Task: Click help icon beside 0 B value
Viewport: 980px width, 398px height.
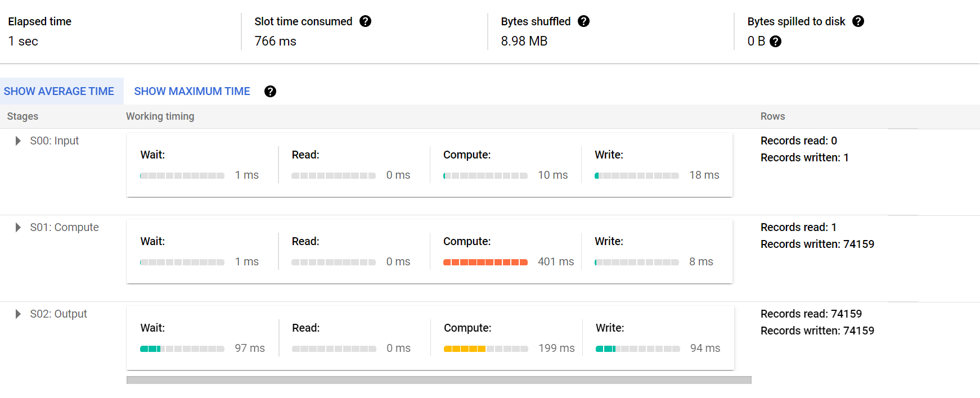Action: click(x=775, y=42)
